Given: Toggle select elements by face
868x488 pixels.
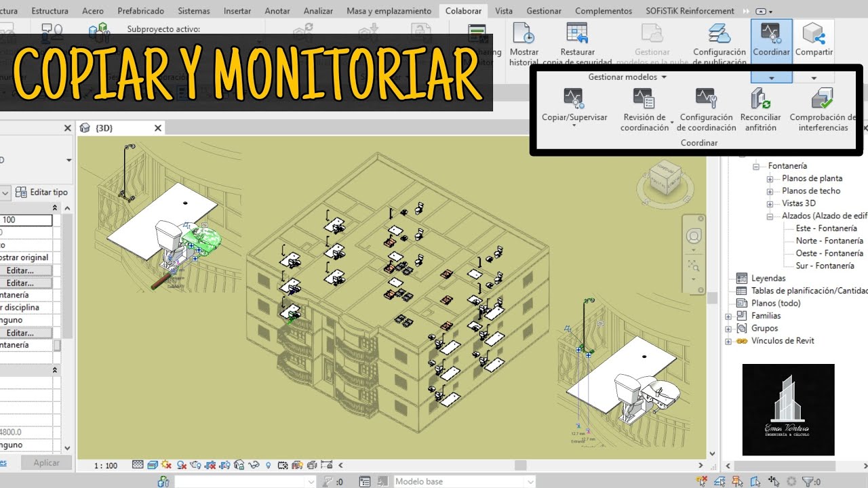Looking at the screenshot, I should point(755,481).
